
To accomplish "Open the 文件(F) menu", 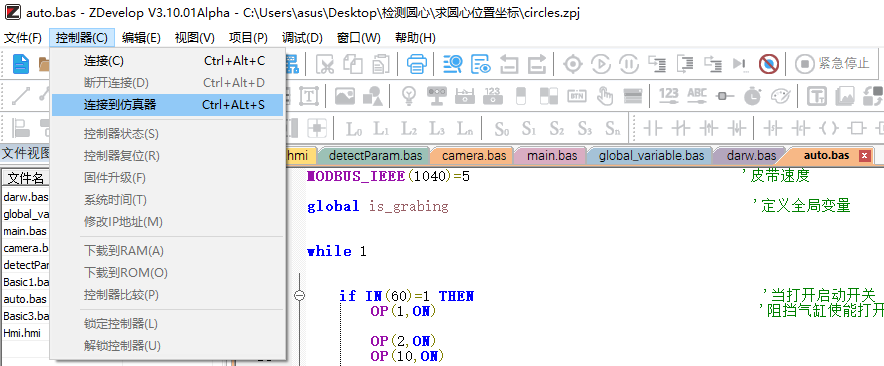I will coord(23,38).
